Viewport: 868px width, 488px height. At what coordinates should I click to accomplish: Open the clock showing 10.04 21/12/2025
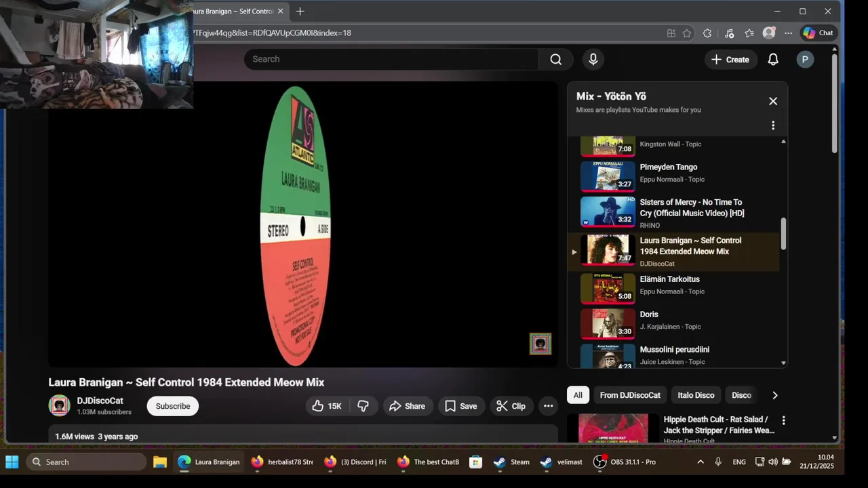pyautogui.click(x=816, y=462)
